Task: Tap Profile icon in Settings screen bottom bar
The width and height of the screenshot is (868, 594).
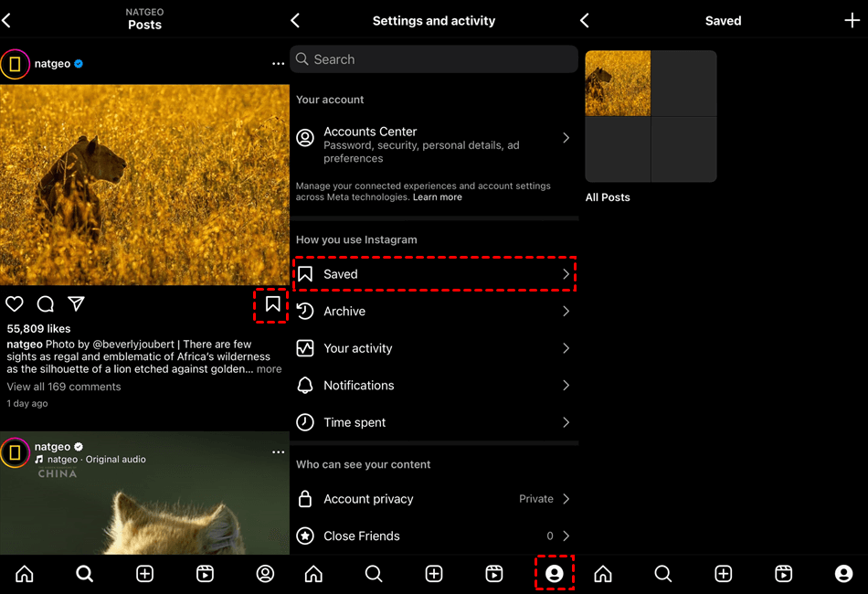Action: 554,574
